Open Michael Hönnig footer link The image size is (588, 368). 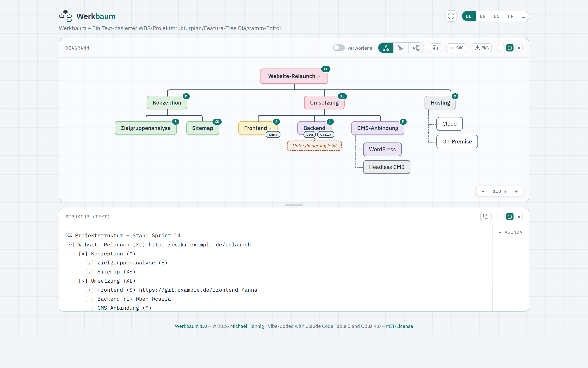click(247, 326)
